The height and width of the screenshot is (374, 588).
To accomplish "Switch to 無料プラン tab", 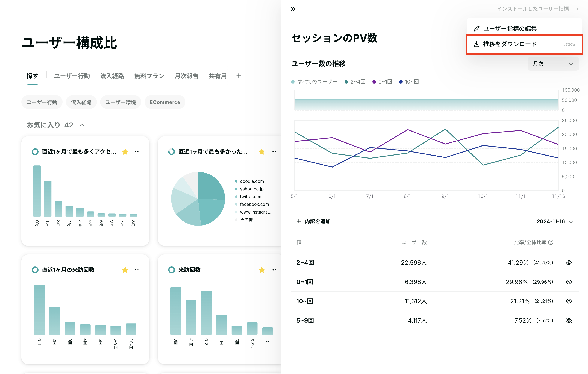I will pyautogui.click(x=149, y=76).
